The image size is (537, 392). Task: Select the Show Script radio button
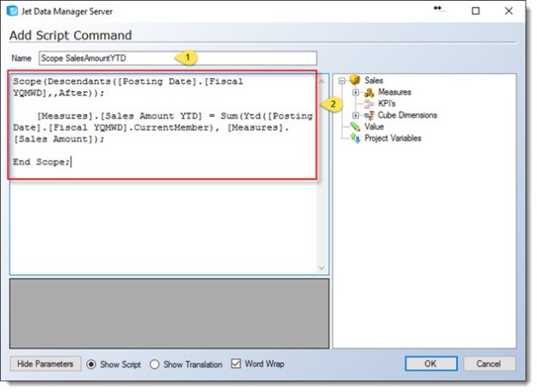point(91,364)
